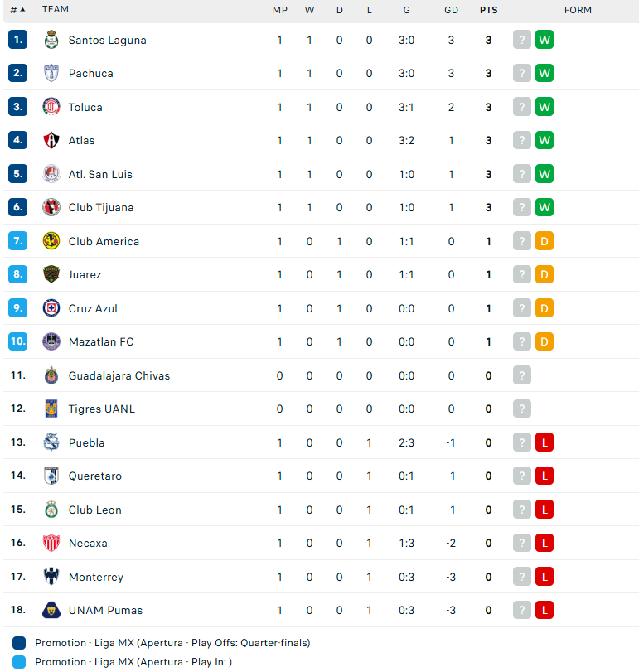Open the Guadalajara Chivas team link

click(119, 375)
